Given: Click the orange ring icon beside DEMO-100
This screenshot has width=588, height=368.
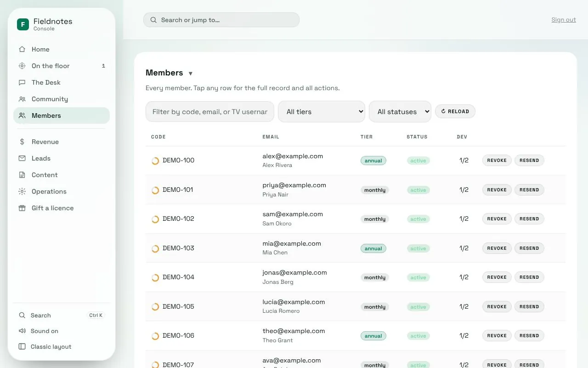Looking at the screenshot, I should point(155,161).
